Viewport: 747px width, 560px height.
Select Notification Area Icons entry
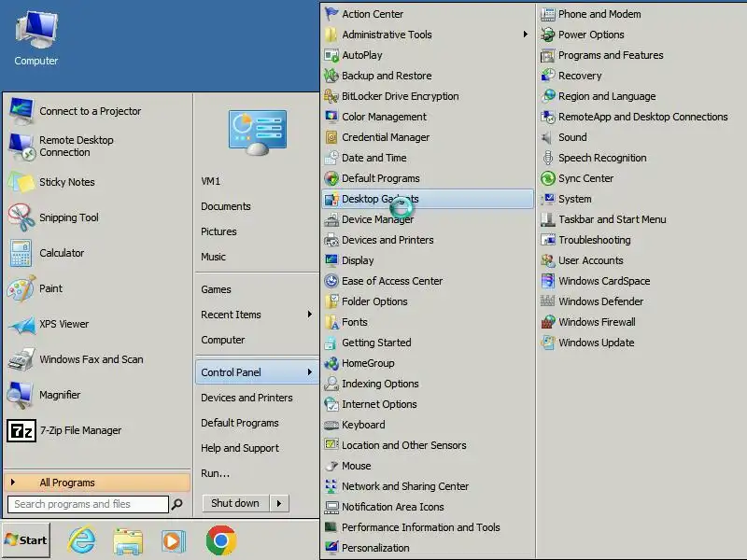(428, 507)
